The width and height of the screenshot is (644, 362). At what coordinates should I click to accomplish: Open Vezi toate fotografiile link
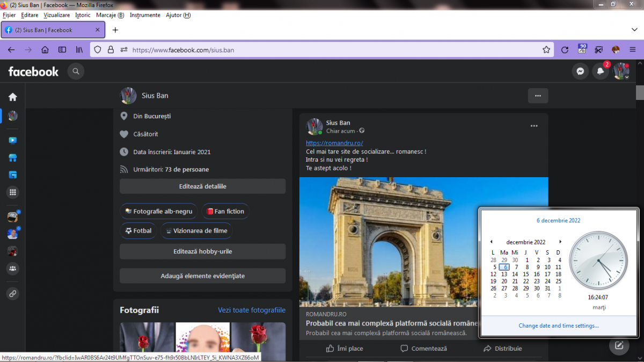click(x=251, y=310)
